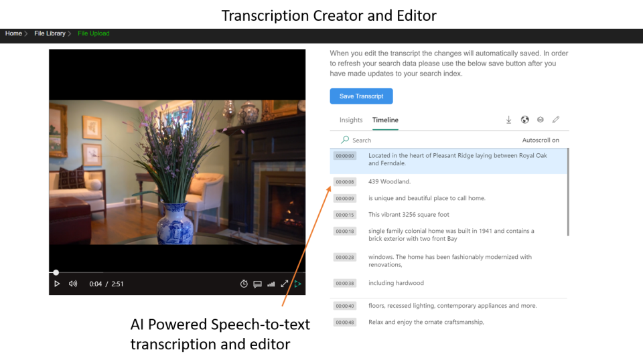Viewport: 643px width, 364px height.
Task: Click the green play-next icon in player
Action: pyautogui.click(x=297, y=284)
